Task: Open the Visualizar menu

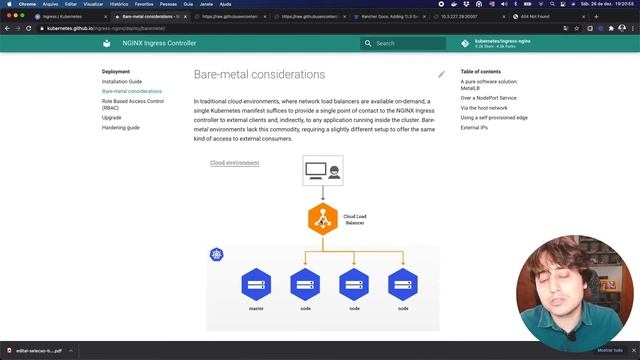Action: coord(93,4)
